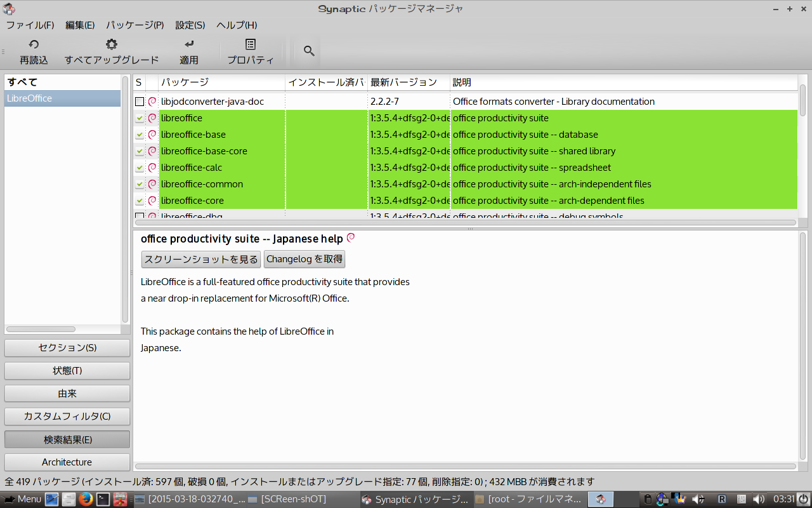The height and width of the screenshot is (508, 812).
Task: Click the network globe icon in system tray
Action: click(662, 499)
